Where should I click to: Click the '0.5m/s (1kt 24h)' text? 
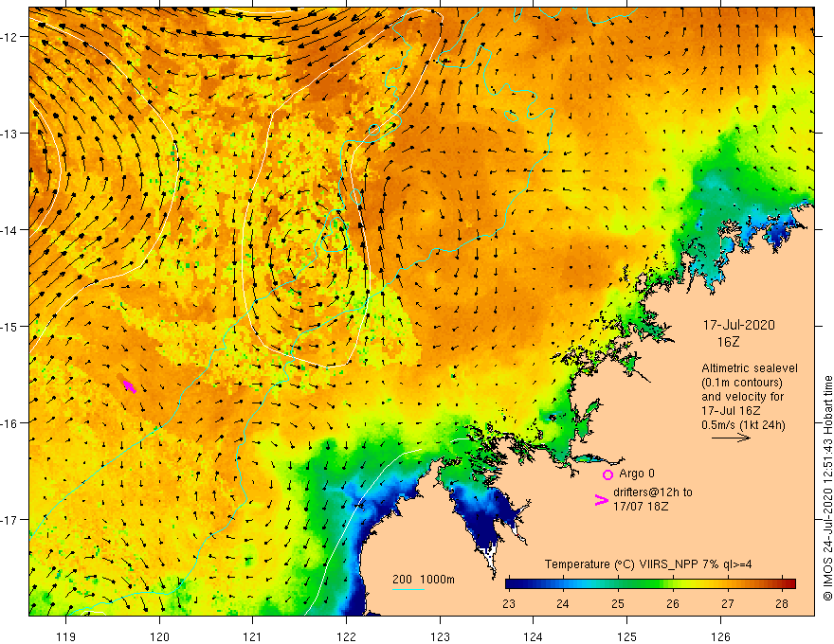click(x=743, y=425)
